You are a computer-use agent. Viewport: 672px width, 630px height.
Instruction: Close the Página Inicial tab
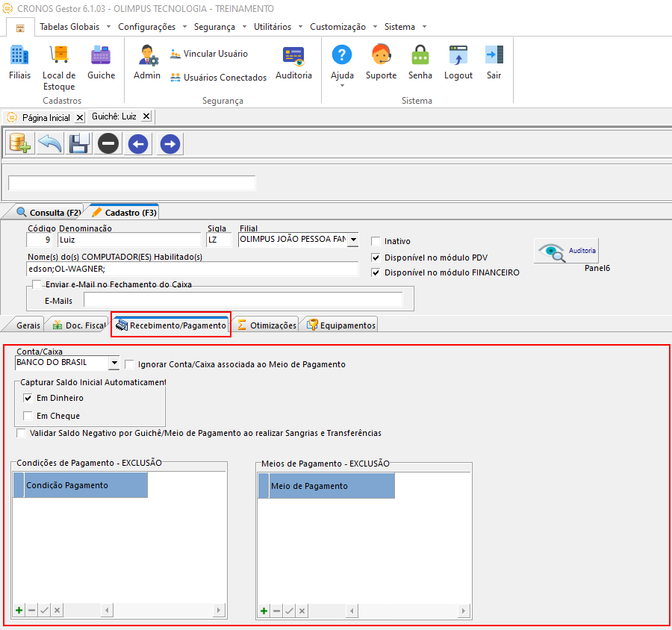point(80,117)
